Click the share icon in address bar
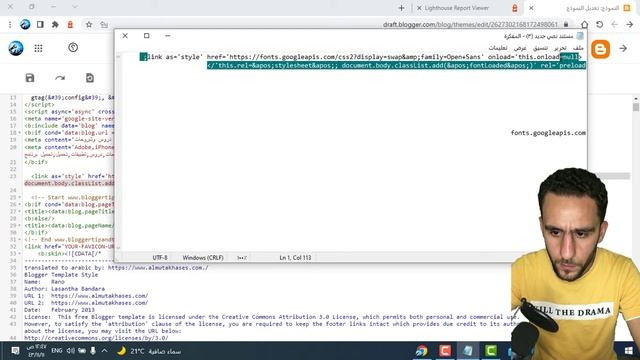The height and width of the screenshot is (360, 640). click(104, 25)
